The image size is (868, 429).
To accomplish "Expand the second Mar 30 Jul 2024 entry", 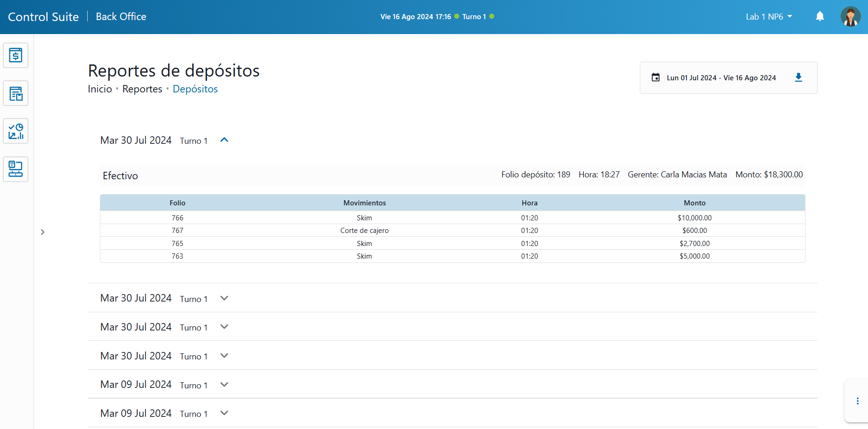I will (224, 298).
